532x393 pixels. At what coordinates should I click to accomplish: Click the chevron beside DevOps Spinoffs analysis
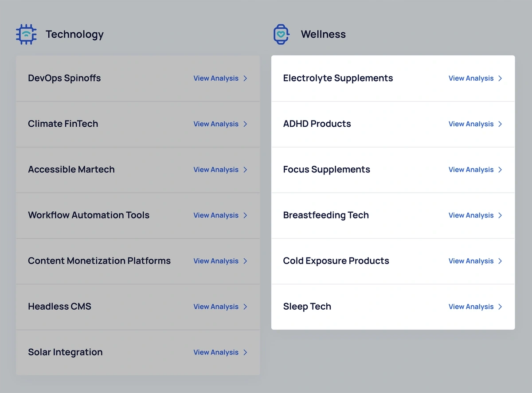pyautogui.click(x=245, y=78)
